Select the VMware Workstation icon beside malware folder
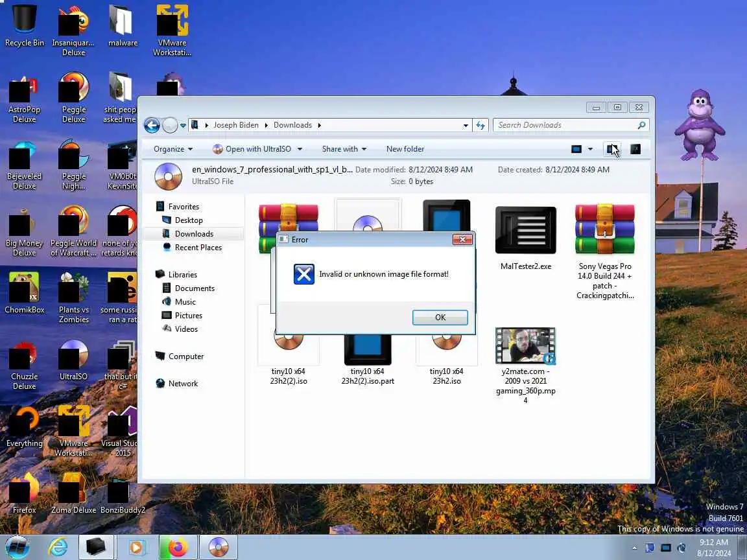The image size is (747, 560). coord(172,30)
